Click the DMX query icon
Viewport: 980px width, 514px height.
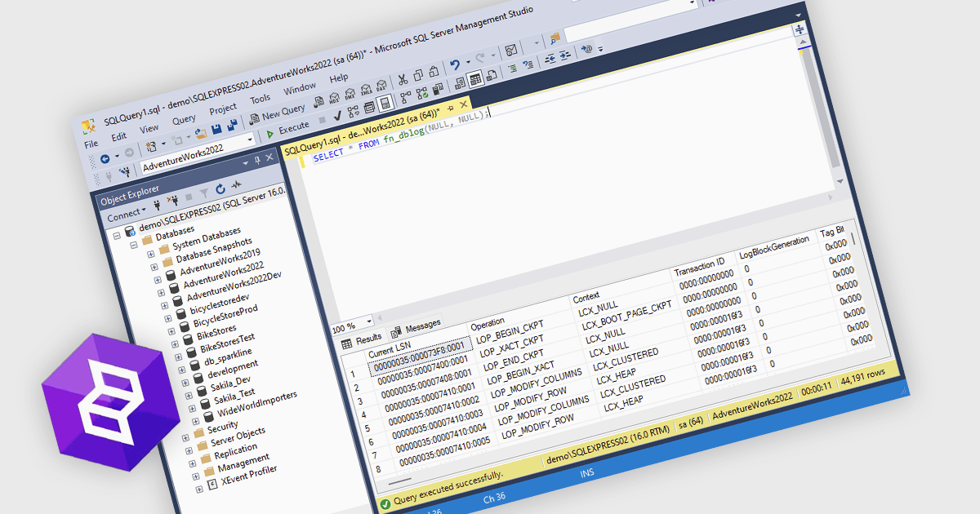point(350,94)
